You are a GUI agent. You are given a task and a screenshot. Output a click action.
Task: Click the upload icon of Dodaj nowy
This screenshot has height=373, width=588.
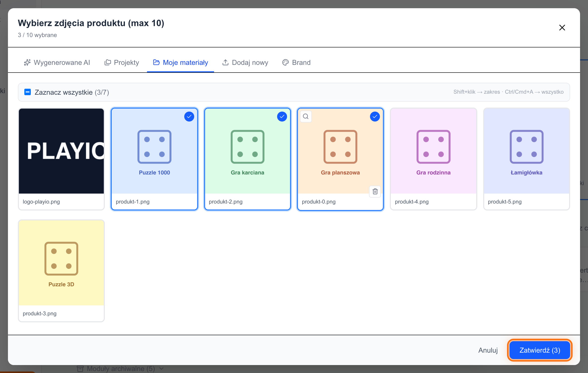tap(225, 62)
